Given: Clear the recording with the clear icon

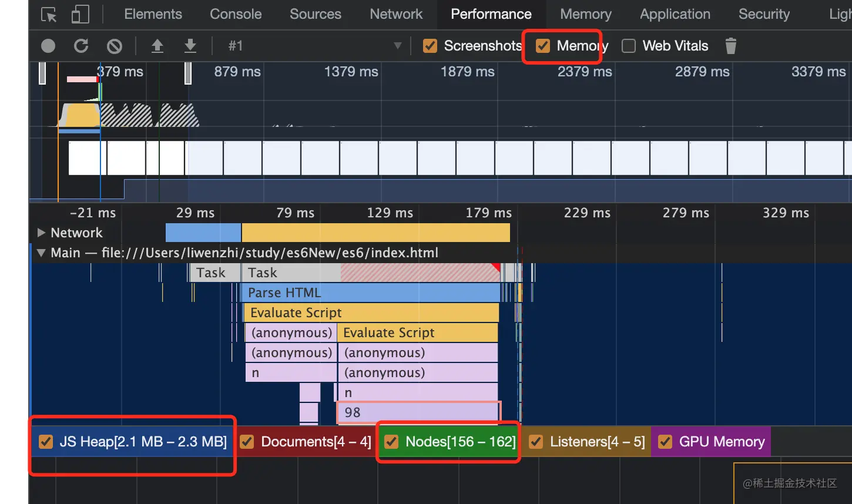Looking at the screenshot, I should tap(115, 46).
